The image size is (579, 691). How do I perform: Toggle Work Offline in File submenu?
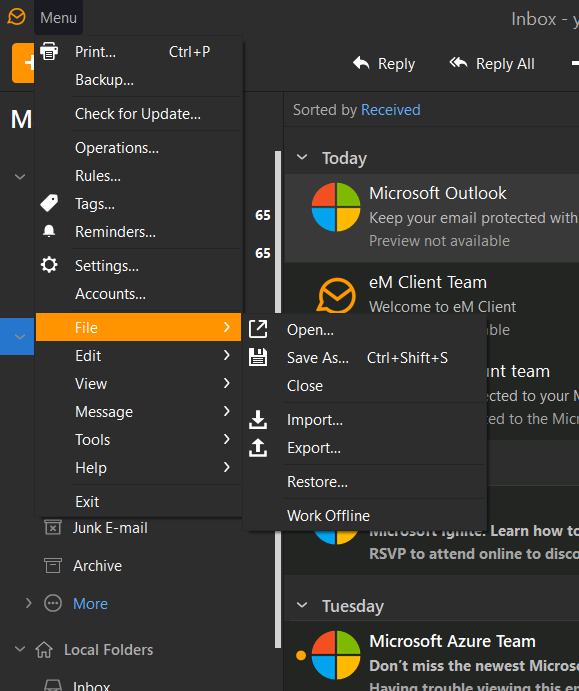[365, 516]
